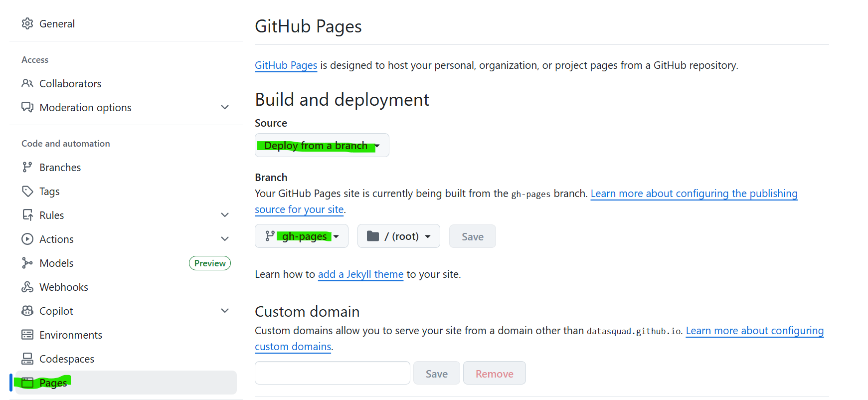868x400 pixels.
Task: Click the Models icon in sidebar
Action: pos(27,263)
